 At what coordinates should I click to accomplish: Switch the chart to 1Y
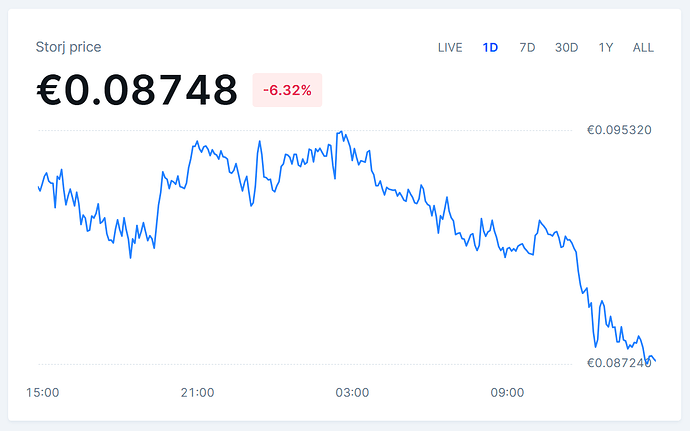point(606,47)
